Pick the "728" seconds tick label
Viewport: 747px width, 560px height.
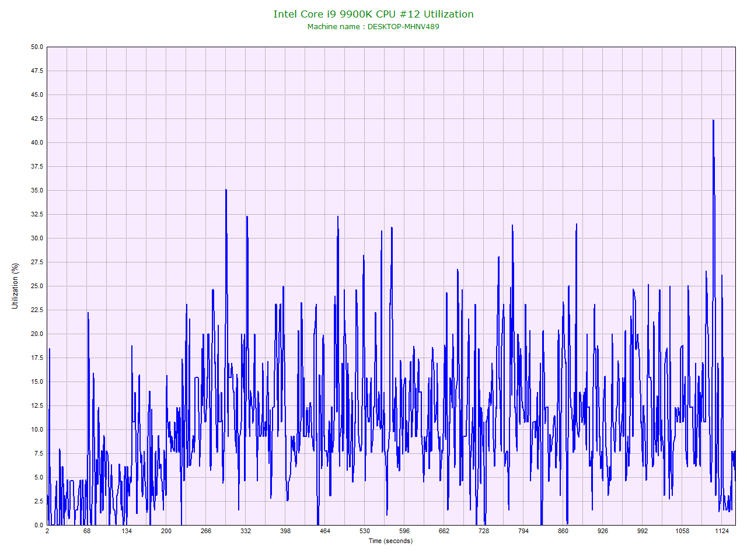(484, 531)
